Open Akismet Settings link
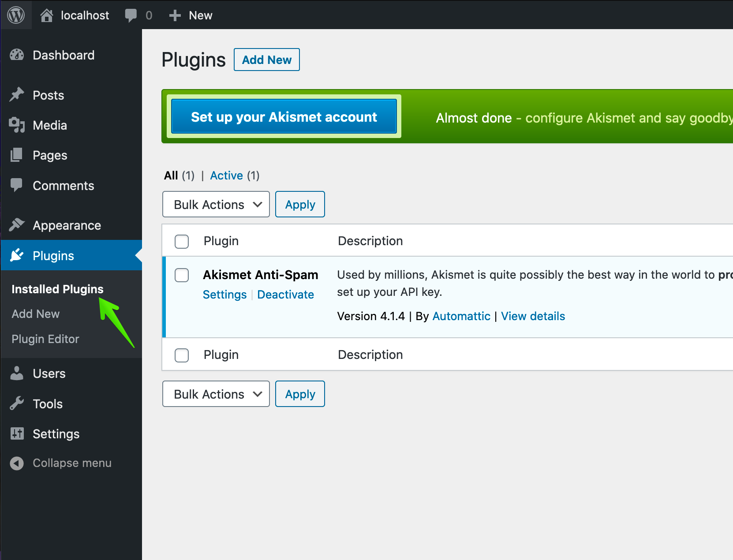Screen dimensions: 733x560 point(224,295)
